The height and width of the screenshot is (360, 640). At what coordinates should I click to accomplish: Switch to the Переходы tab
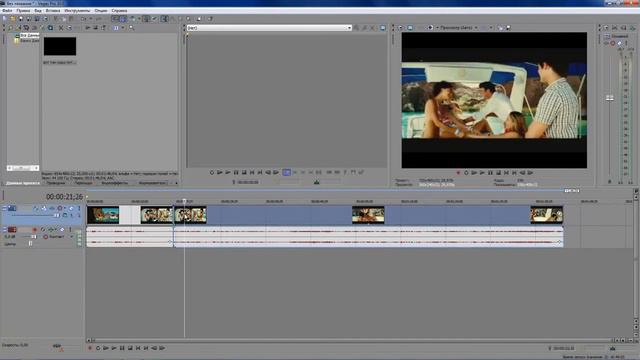click(83, 183)
